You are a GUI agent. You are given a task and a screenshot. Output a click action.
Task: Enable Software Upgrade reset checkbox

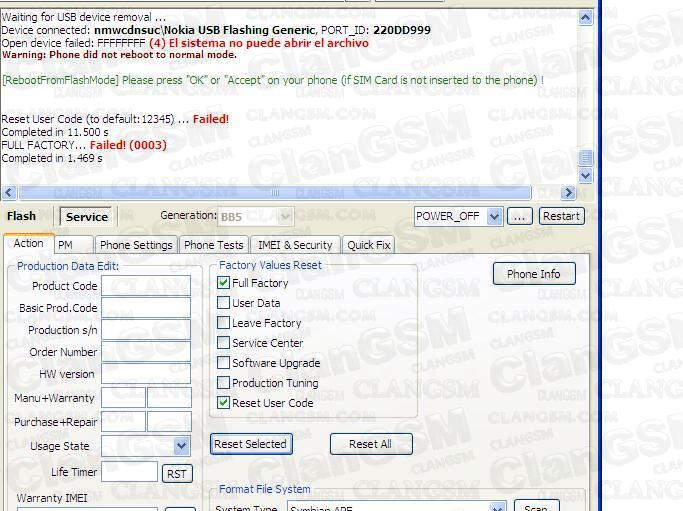click(223, 363)
